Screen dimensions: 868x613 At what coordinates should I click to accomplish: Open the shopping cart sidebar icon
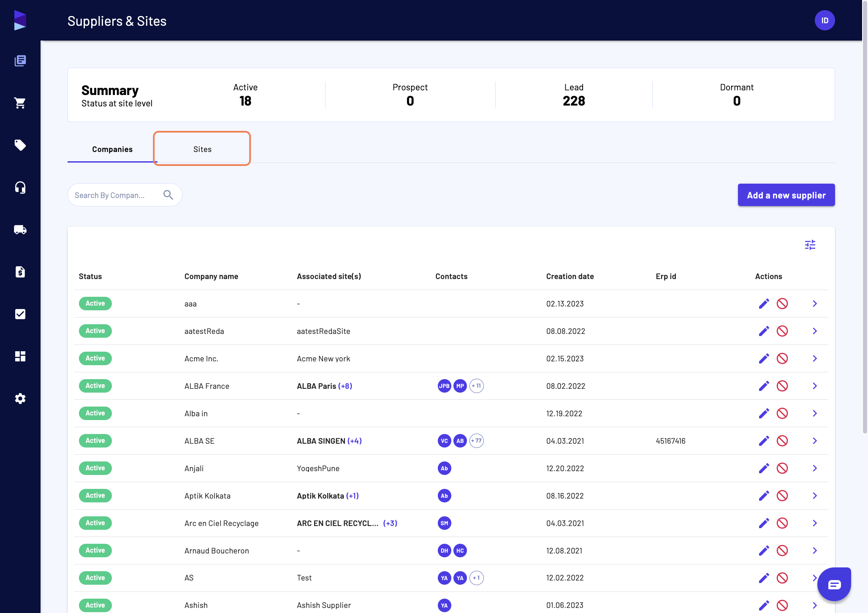click(20, 103)
